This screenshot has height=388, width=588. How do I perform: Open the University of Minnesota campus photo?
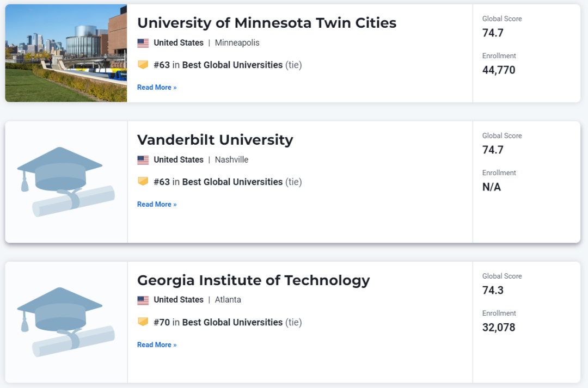click(66, 53)
